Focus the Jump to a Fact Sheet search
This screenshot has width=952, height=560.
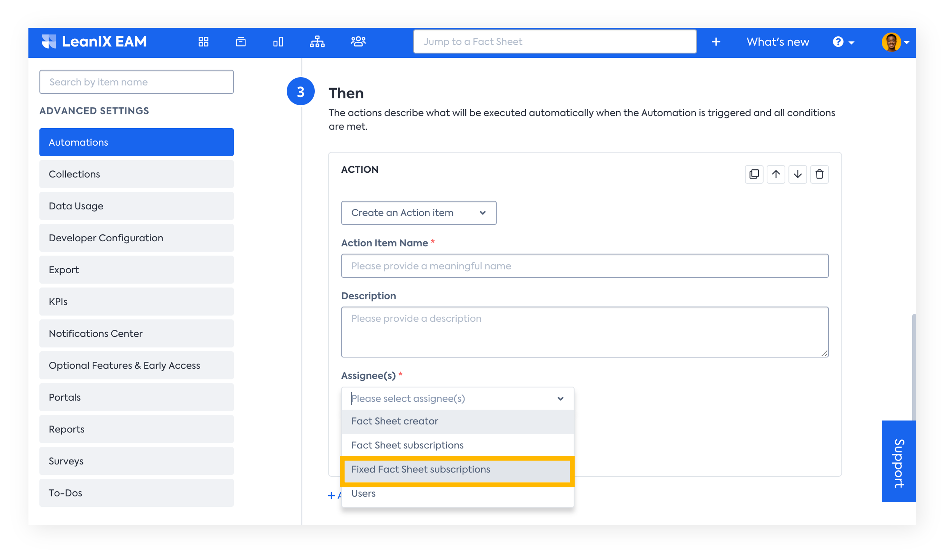pyautogui.click(x=555, y=41)
